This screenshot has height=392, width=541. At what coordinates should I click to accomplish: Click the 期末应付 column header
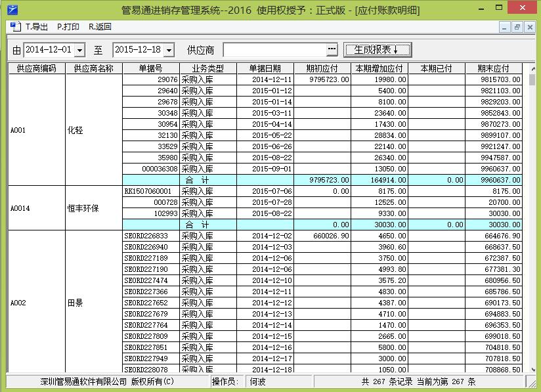point(493,68)
